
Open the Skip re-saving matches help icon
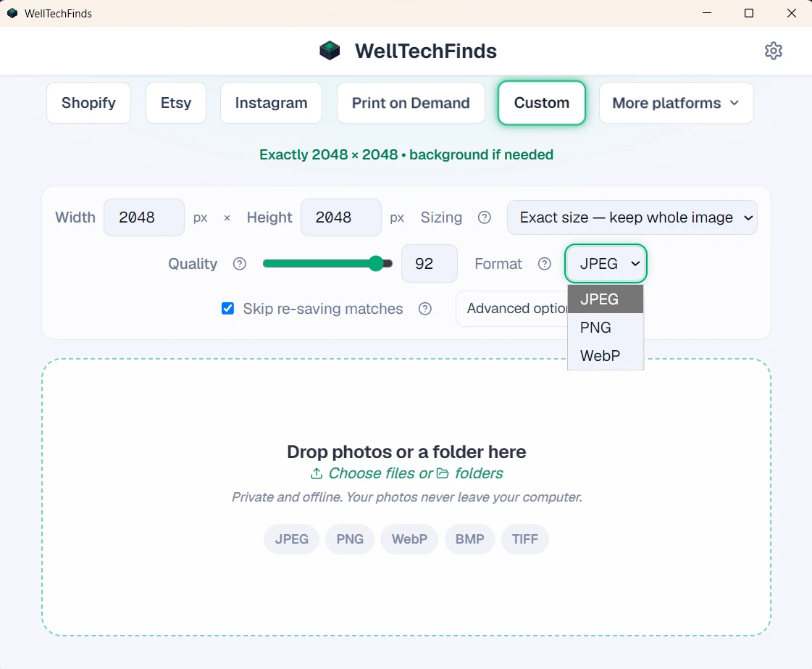pyautogui.click(x=425, y=309)
